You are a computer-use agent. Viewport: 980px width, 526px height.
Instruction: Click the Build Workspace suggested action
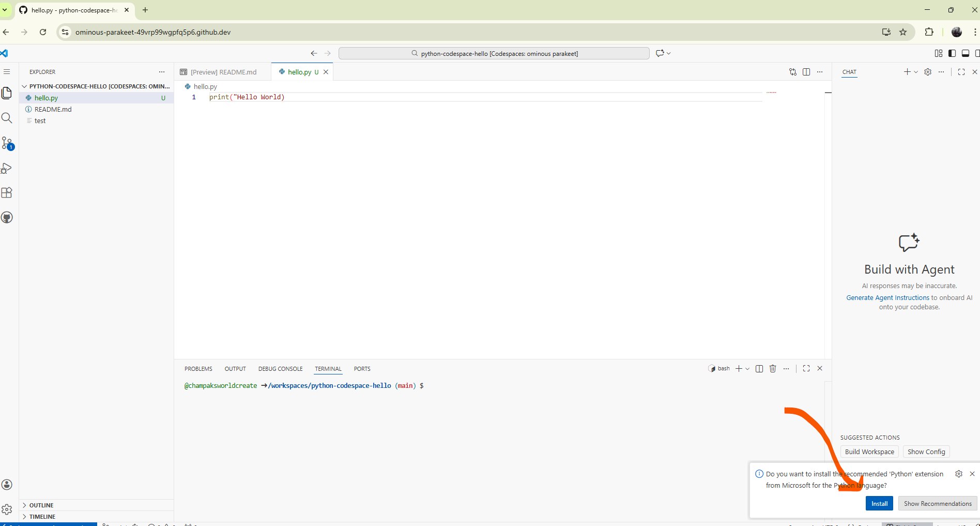point(869,452)
